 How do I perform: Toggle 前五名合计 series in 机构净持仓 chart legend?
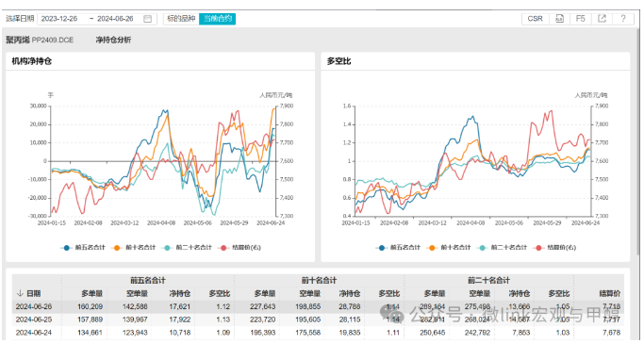tap(83, 248)
